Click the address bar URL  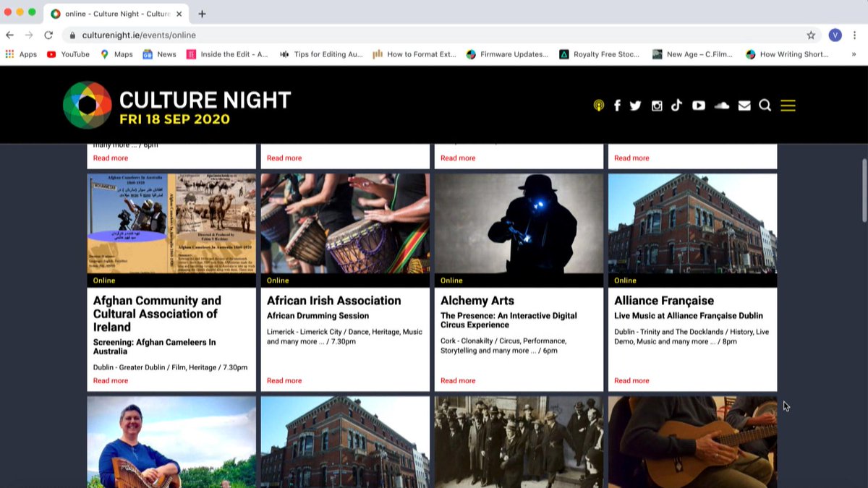pos(138,35)
